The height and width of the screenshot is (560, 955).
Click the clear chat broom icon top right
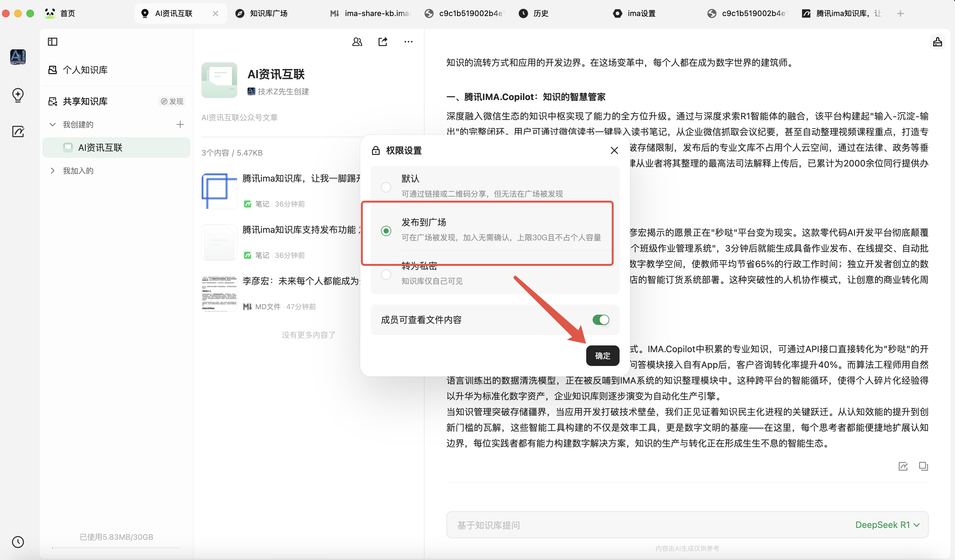(937, 42)
